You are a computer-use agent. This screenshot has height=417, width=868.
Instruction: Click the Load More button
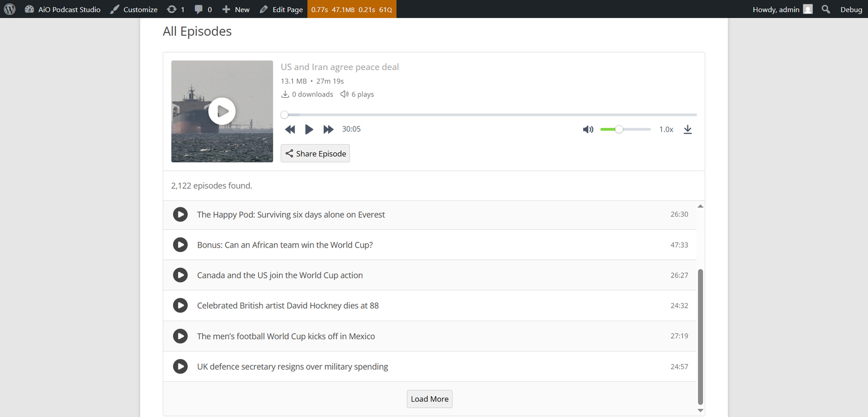coord(430,399)
